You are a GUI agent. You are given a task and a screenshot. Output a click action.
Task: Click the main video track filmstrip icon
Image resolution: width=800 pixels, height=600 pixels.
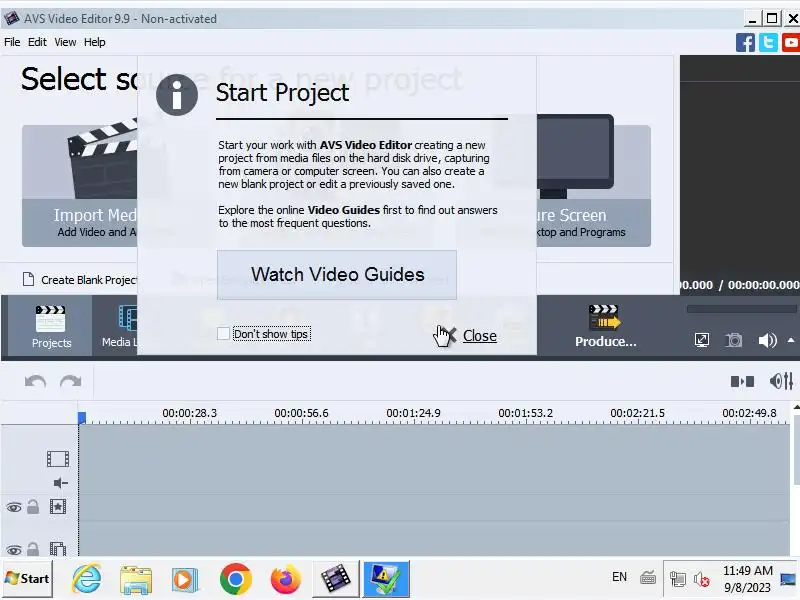(58, 459)
